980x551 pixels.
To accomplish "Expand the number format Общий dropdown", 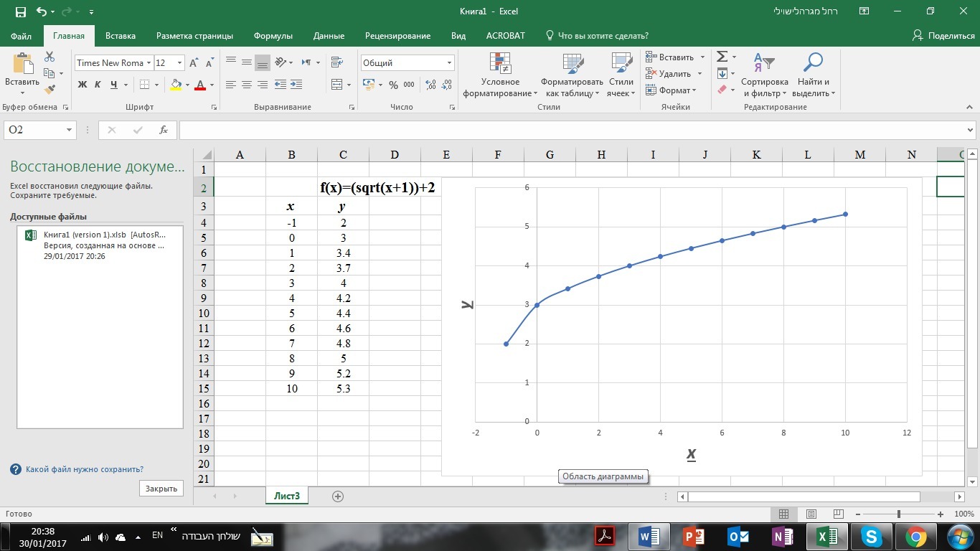I will [449, 63].
